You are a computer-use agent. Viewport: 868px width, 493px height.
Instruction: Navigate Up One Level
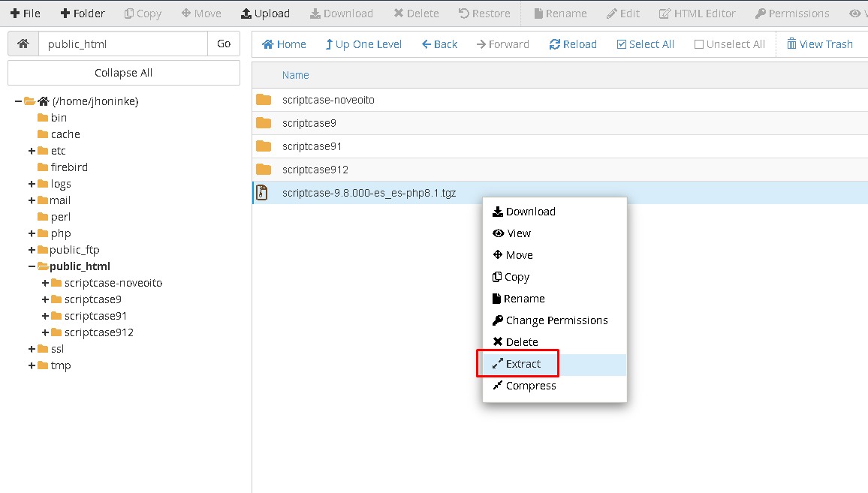coord(363,44)
